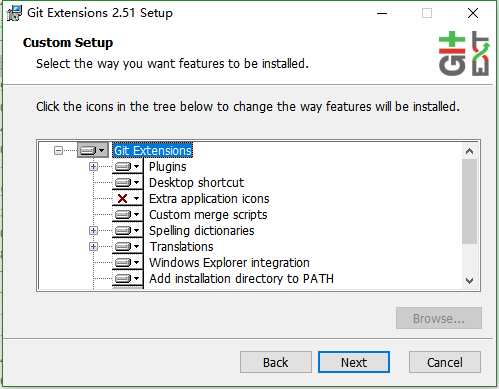Open install-state icon for Translations
Image resolution: width=499 pixels, height=389 pixels.
(127, 246)
